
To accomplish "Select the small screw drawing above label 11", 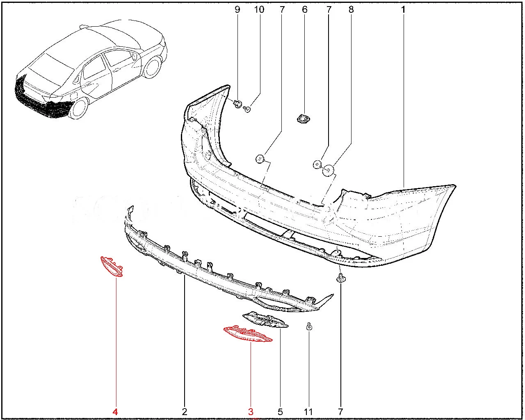I will tap(310, 327).
